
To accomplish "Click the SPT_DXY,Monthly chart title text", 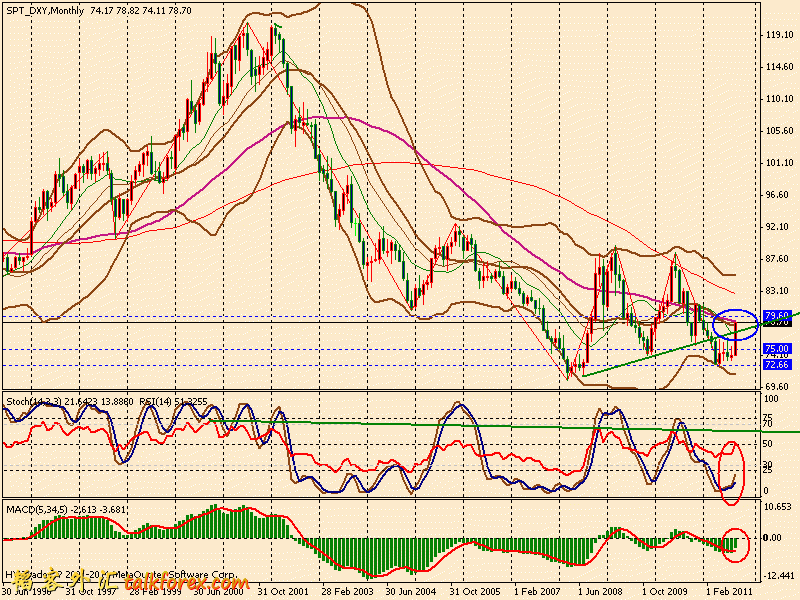I will 45,10.
